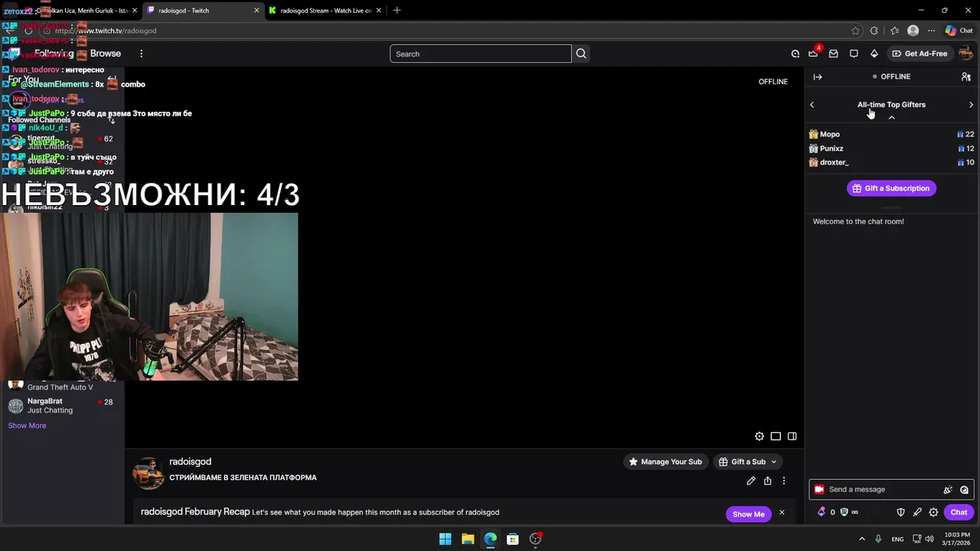Open the Prime loot crown icon
Screen dimensions: 980x551
(x=813, y=54)
